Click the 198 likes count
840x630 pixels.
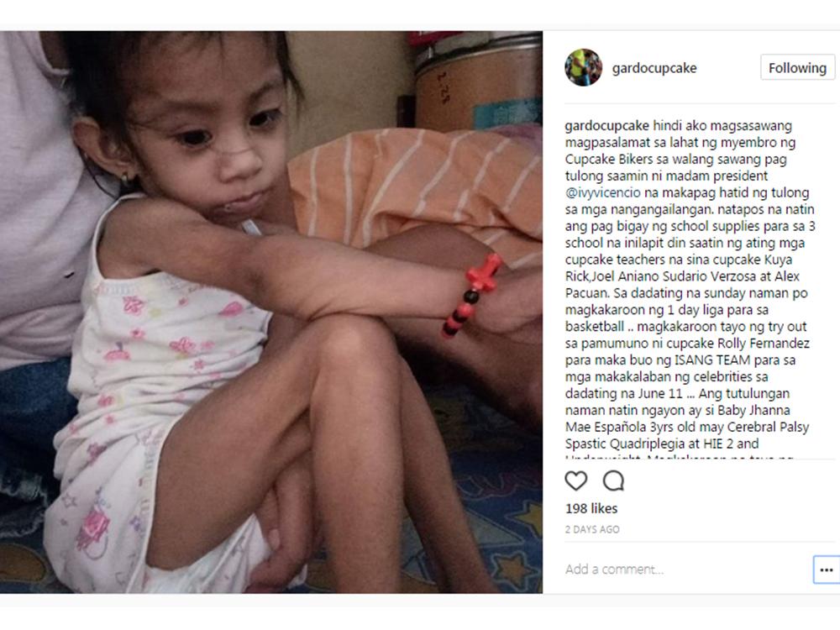pyautogui.click(x=591, y=508)
